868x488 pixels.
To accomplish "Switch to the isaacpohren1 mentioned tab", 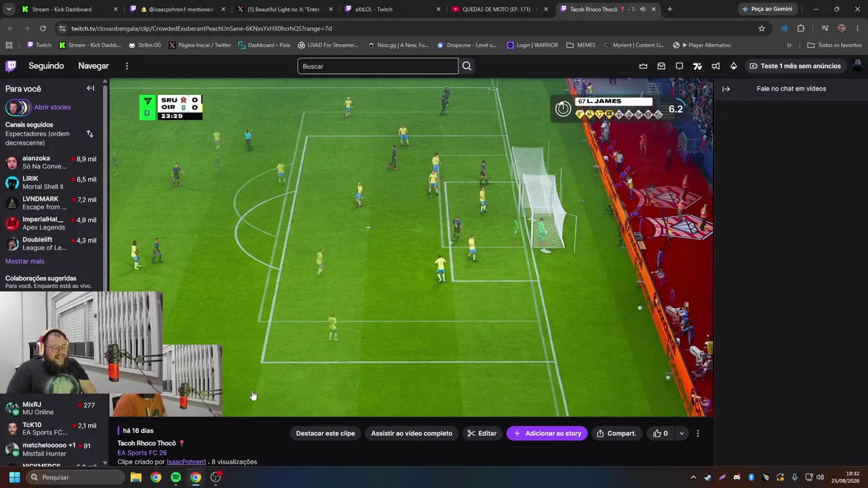I will (x=178, y=9).
